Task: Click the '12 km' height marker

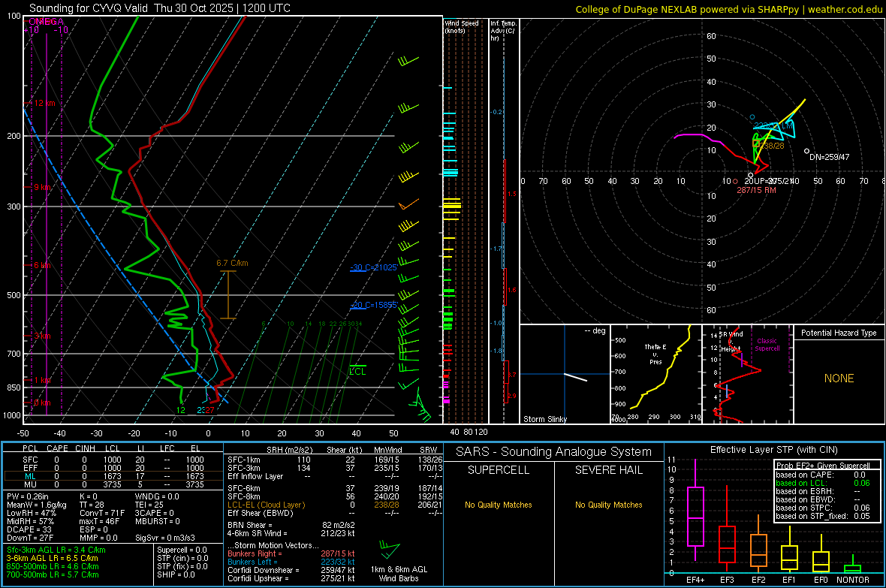Action: click(44, 103)
